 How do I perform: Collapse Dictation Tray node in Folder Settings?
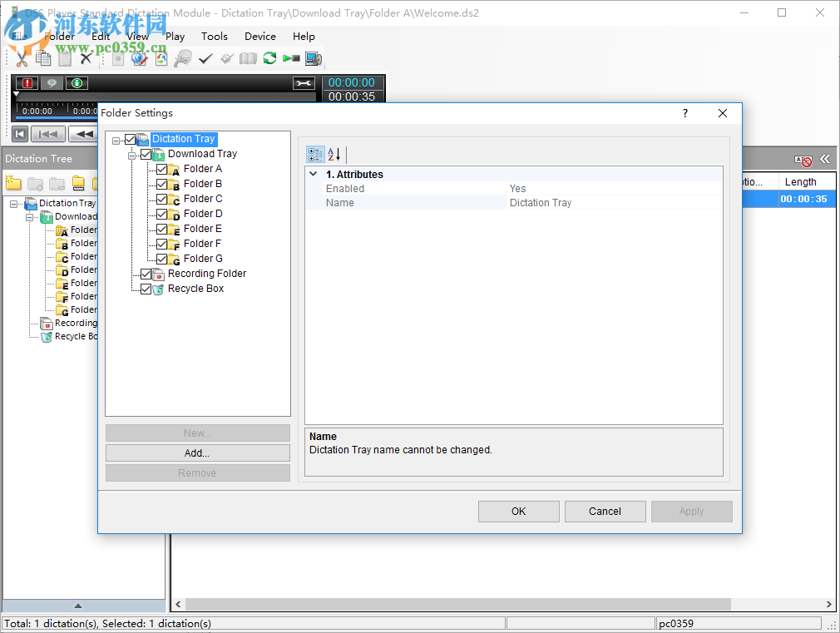pos(116,141)
